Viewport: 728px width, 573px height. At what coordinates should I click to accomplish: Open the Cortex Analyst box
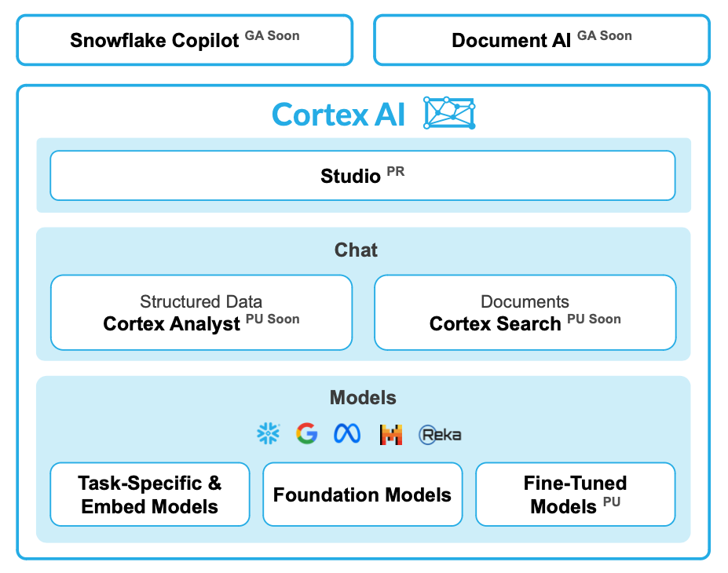pyautogui.click(x=202, y=312)
